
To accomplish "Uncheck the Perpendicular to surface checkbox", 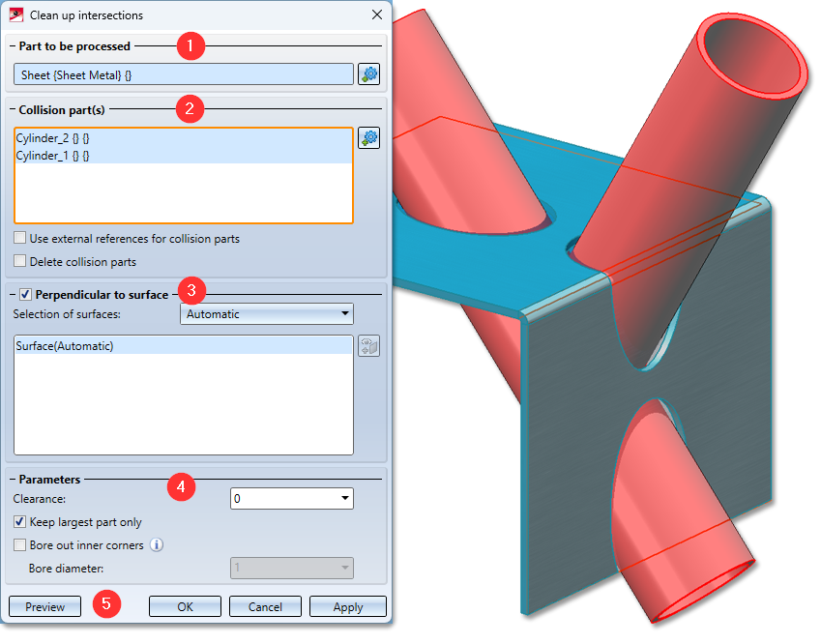I will point(25,295).
